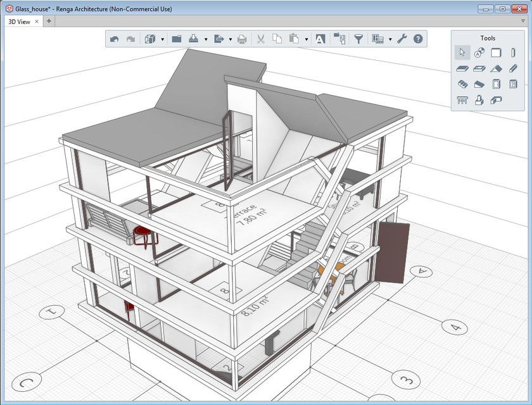Screen dimensions: 532x405
Task: Activate the Object Styles tool
Action: point(481,53)
